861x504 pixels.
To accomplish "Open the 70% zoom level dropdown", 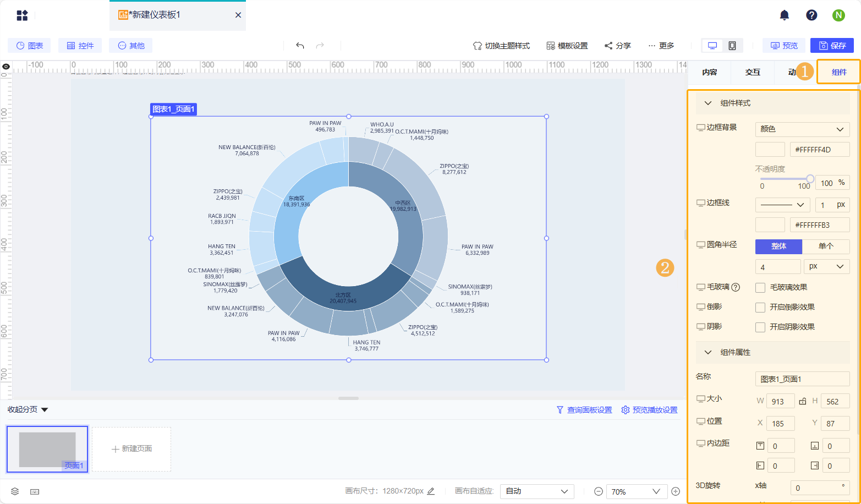I will [637, 491].
